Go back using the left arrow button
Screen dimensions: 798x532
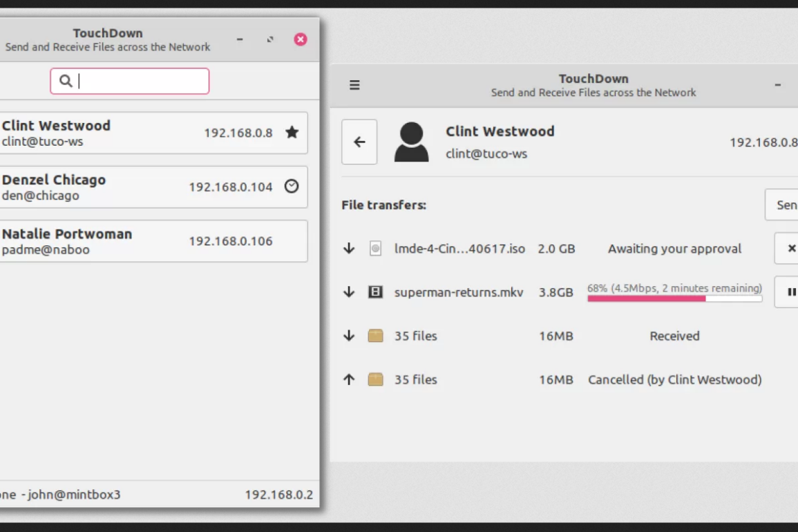[x=359, y=142]
